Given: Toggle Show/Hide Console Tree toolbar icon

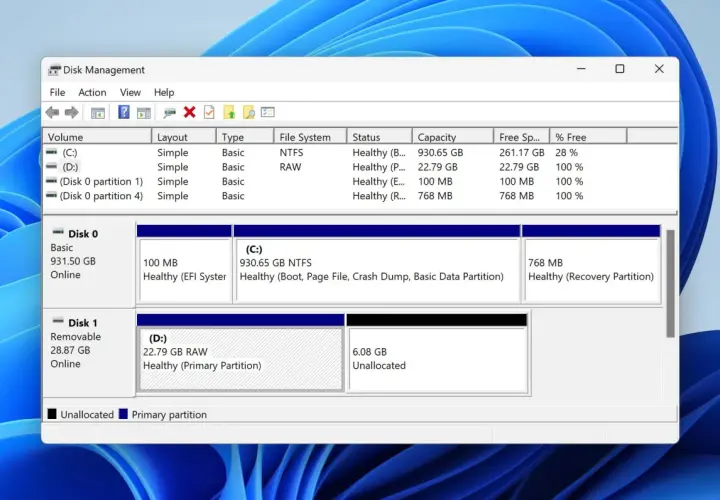Looking at the screenshot, I should tap(98, 113).
